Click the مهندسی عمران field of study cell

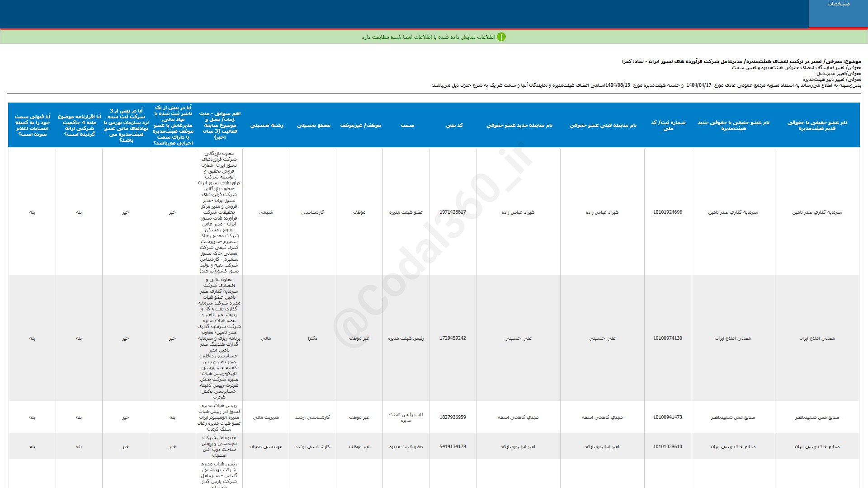coord(266,446)
